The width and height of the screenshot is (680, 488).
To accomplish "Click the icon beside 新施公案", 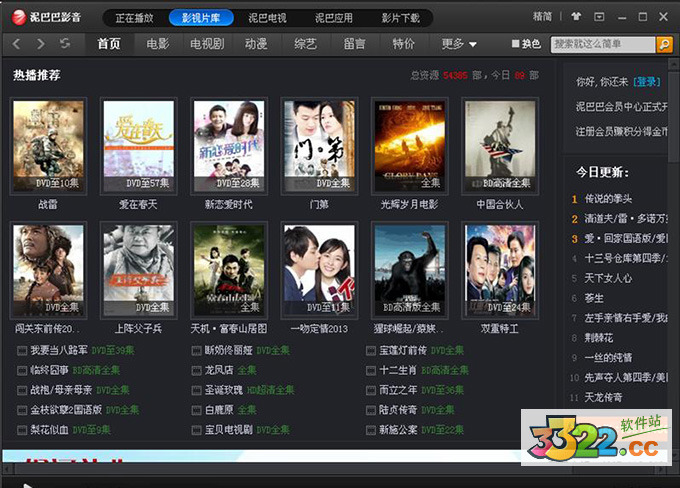I will click(371, 430).
